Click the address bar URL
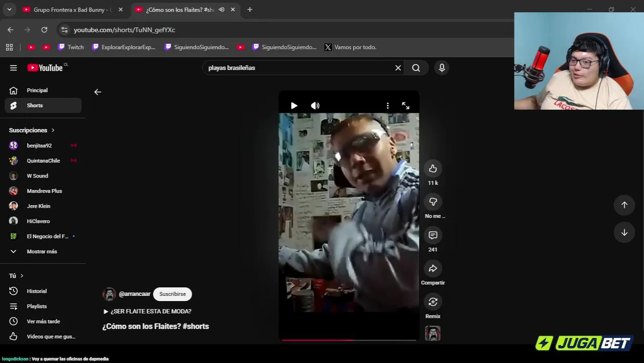 tap(124, 30)
